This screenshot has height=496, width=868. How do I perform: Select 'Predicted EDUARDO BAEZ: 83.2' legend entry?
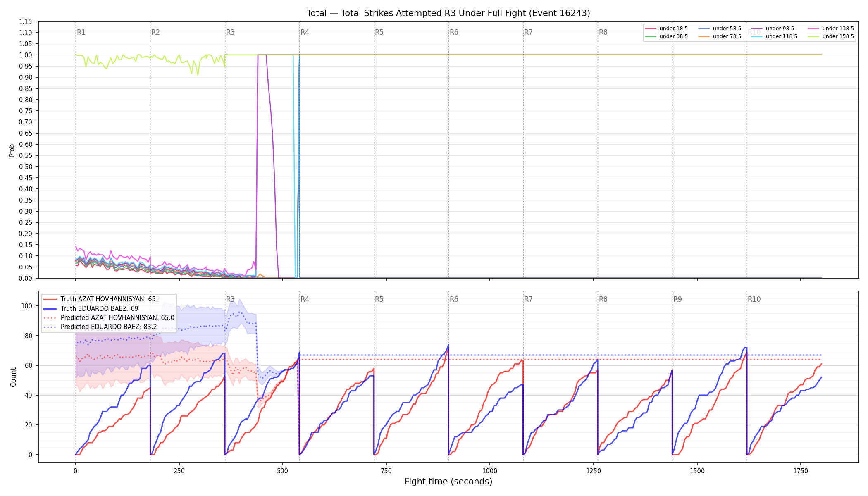[100, 327]
